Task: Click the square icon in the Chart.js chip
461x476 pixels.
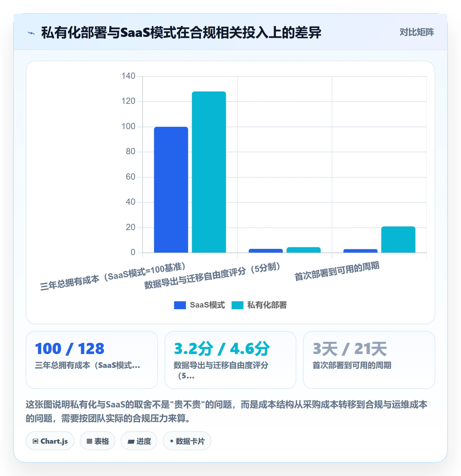Action: click(x=36, y=441)
